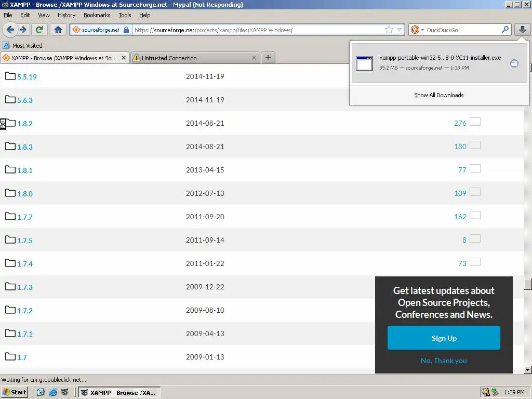This screenshot has height=399, width=532.
Task: Open the History menu
Action: click(x=66, y=15)
